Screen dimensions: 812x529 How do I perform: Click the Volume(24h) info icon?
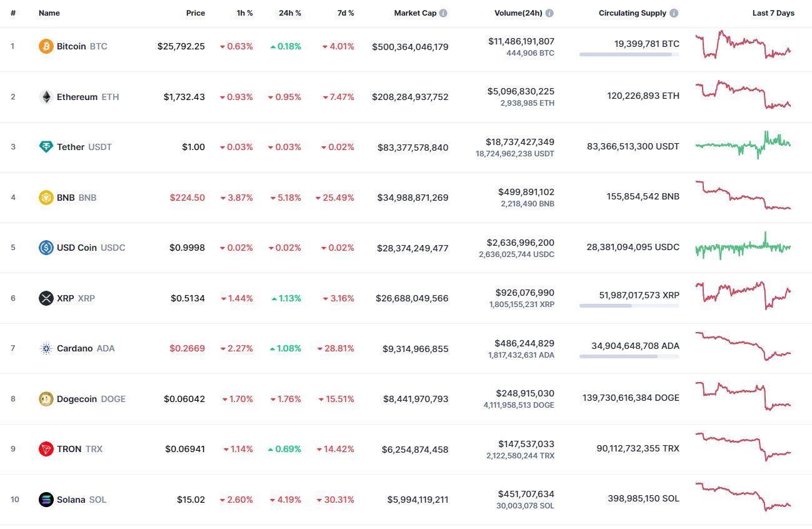tap(549, 13)
